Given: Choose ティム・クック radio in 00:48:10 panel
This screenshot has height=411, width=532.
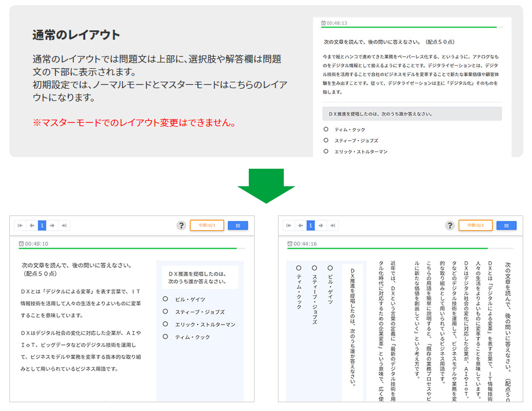Looking at the screenshot, I should 166,336.
